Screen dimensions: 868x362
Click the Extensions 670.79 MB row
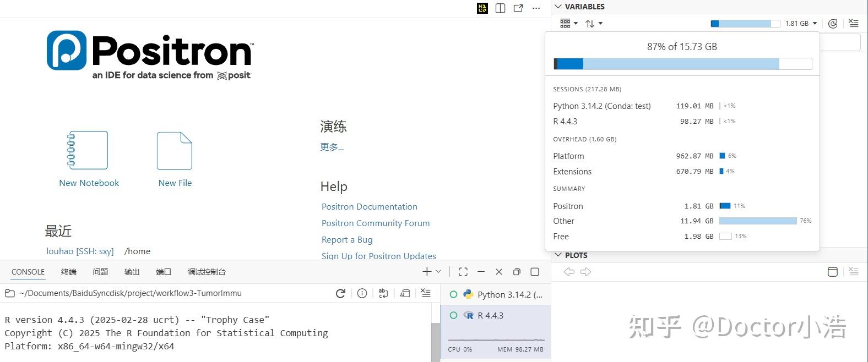682,171
